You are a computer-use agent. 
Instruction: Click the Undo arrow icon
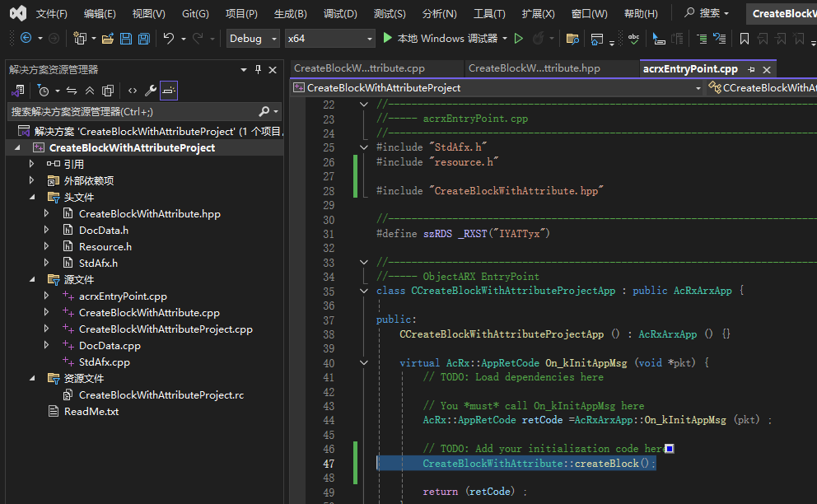coord(169,39)
